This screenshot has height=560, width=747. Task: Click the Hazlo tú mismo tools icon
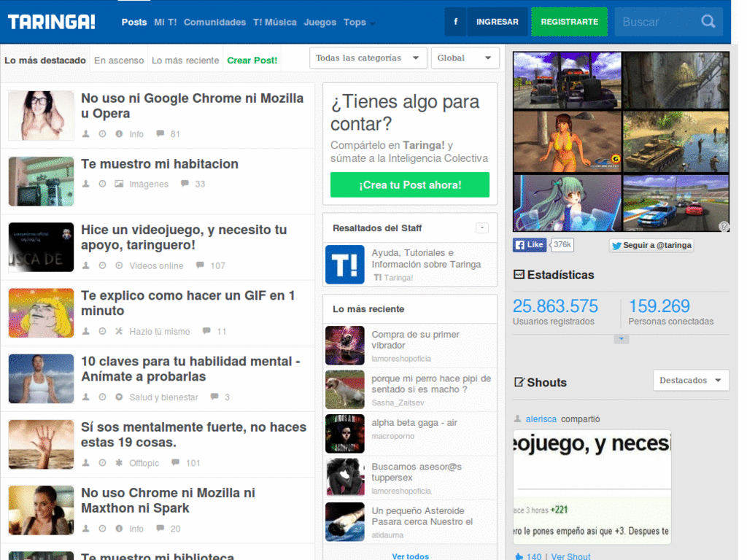pos(119,331)
